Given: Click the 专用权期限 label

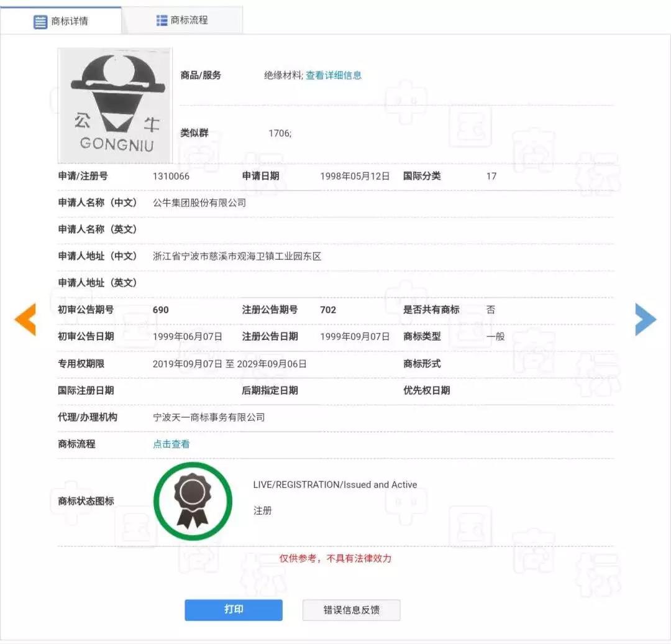Looking at the screenshot, I should coord(81,364).
